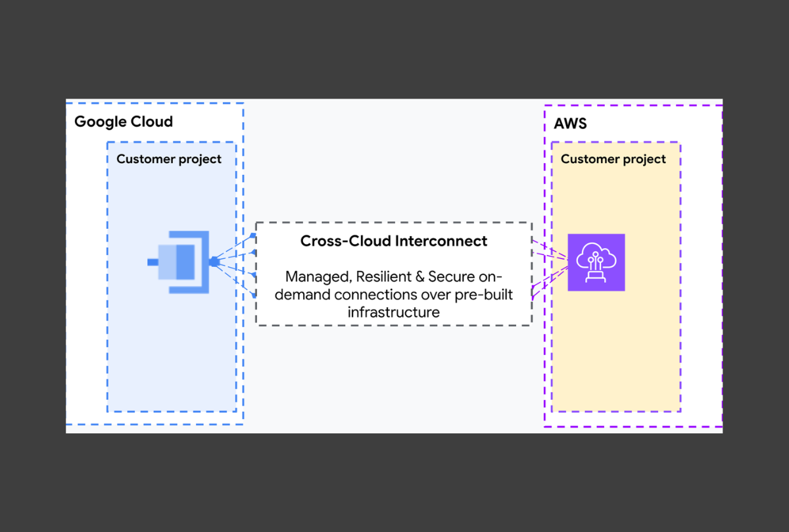Click the small blue stub left of Google icon
The image size is (789, 532).
[x=153, y=262]
